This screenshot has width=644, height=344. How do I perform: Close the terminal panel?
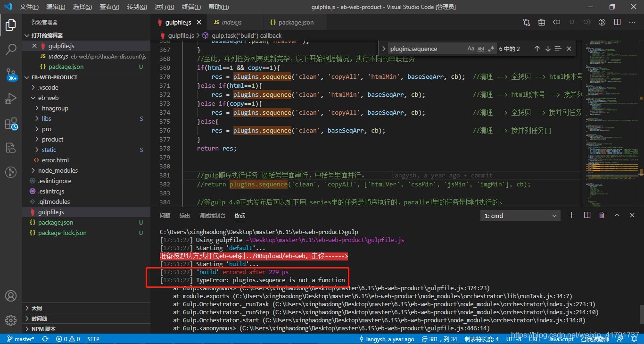click(632, 215)
